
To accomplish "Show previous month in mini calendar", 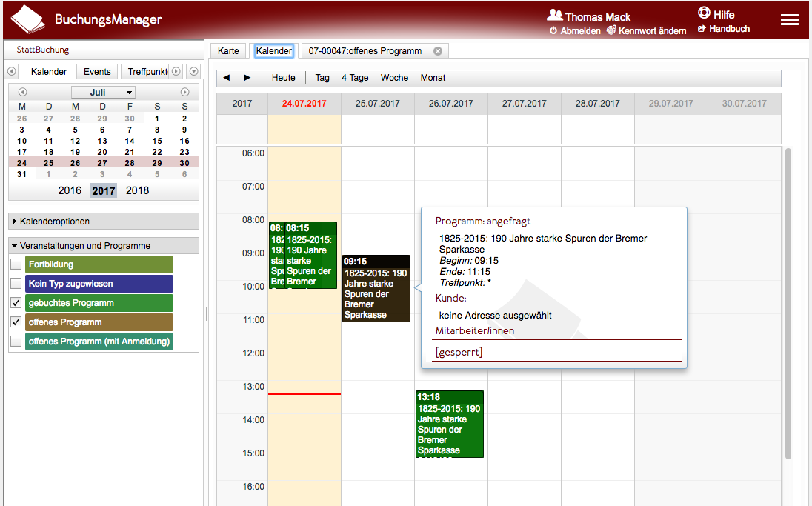I will coord(22,93).
